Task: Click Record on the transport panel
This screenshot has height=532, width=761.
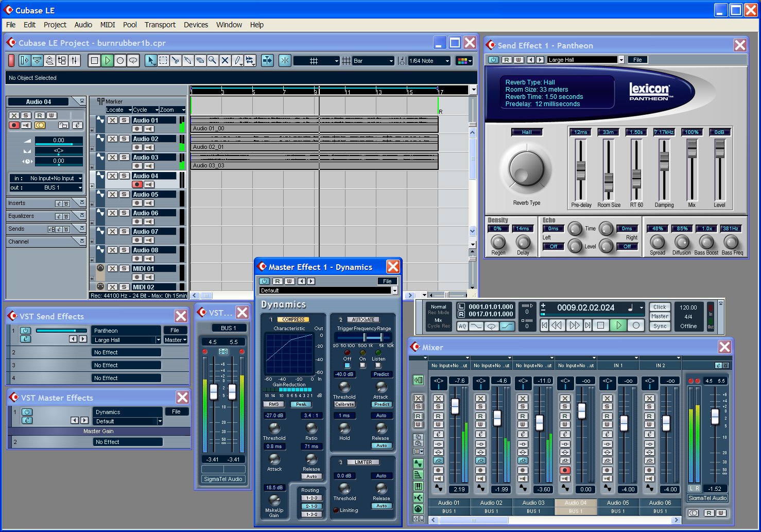Action: tap(636, 325)
